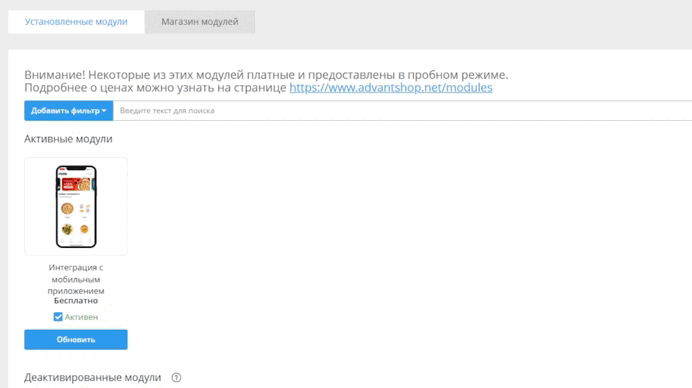Click gray empty area beside module tabs

point(472,22)
